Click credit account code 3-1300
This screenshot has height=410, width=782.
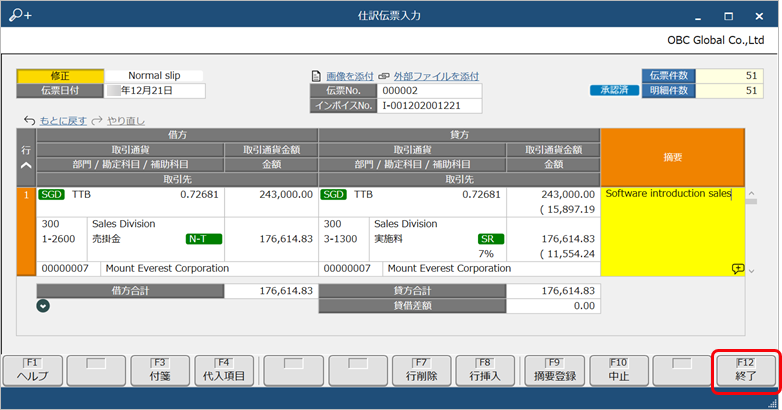click(341, 239)
